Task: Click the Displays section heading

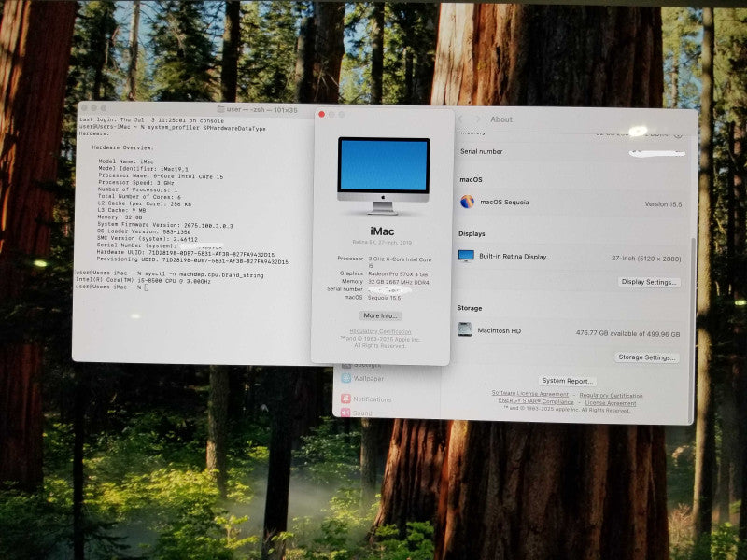Action: point(472,234)
